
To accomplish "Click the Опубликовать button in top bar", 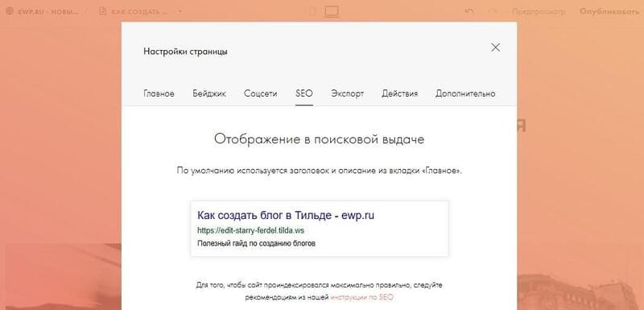I will point(609,11).
